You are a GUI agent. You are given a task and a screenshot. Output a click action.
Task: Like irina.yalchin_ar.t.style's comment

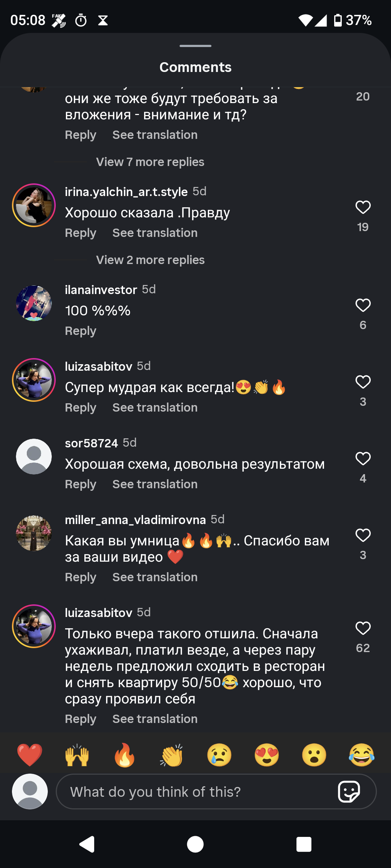(363, 207)
